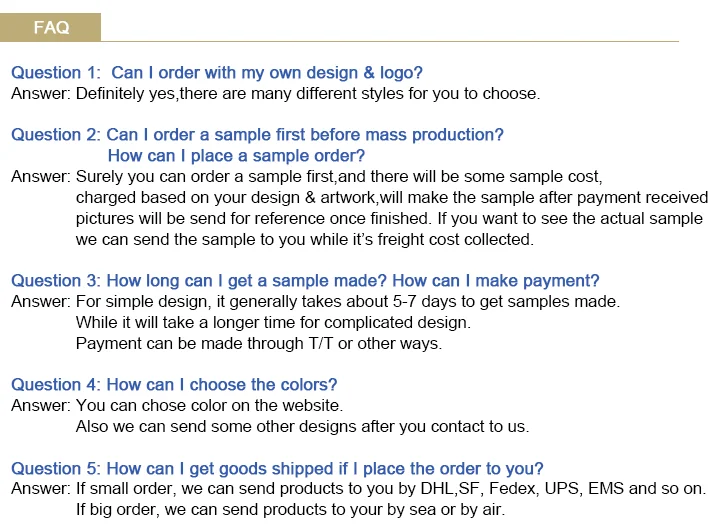Open Question 4 about choosing the colors
Image resolution: width=723 pixels, height=531 pixels.
[x=174, y=385]
